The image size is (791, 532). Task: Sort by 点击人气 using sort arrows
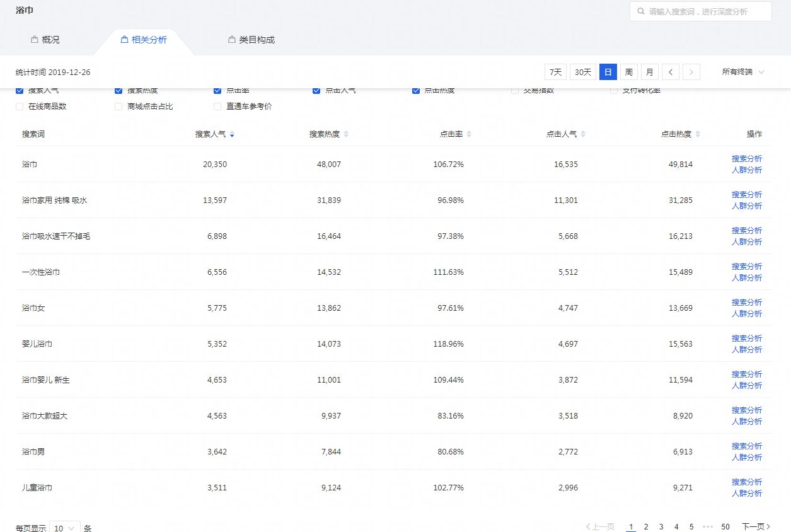click(x=583, y=134)
